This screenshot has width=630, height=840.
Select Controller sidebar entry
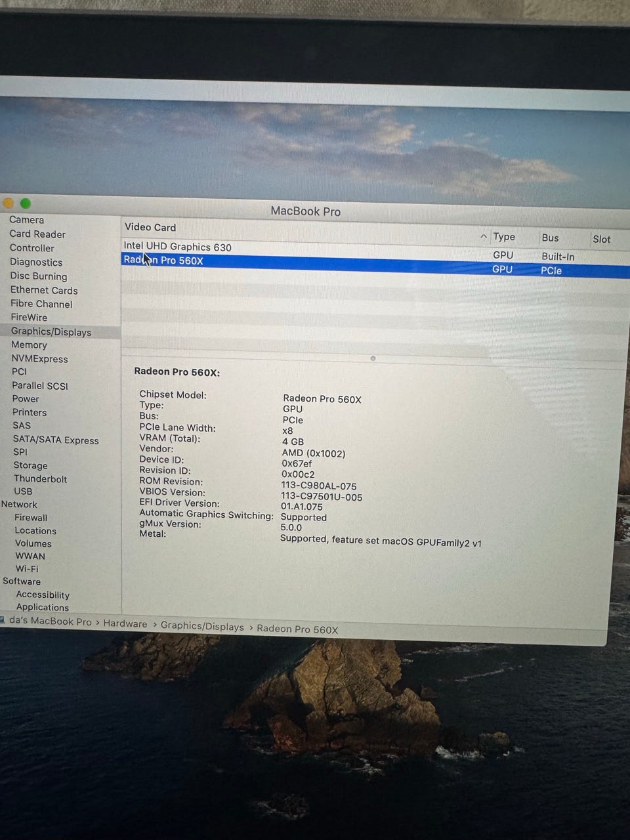click(32, 248)
